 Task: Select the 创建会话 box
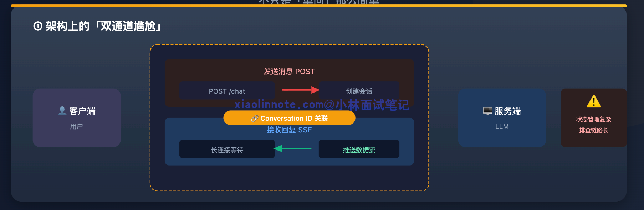tap(359, 90)
